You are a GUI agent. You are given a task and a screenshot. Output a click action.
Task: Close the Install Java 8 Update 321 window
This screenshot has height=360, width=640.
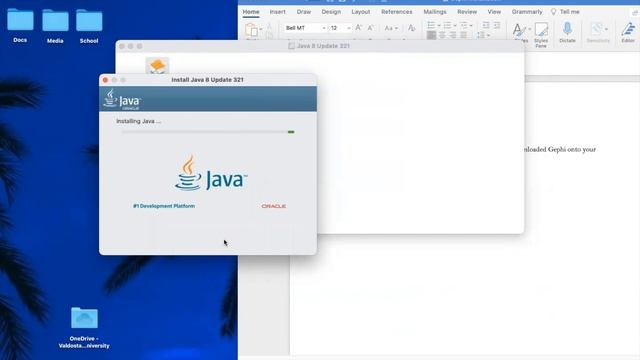pos(105,80)
